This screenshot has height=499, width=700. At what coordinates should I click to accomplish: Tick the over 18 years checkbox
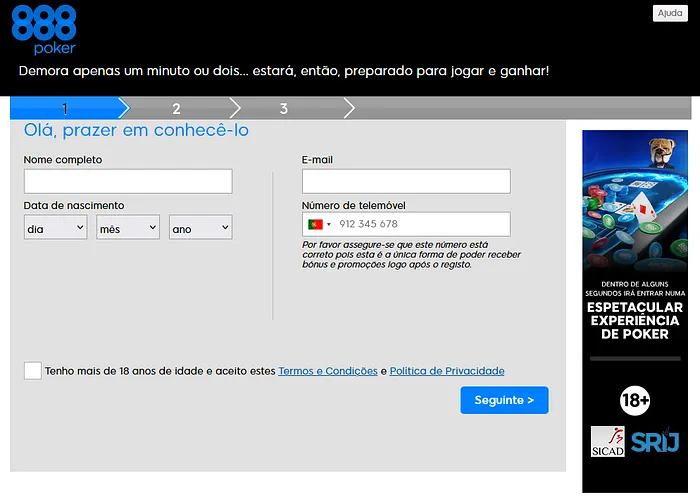point(33,370)
